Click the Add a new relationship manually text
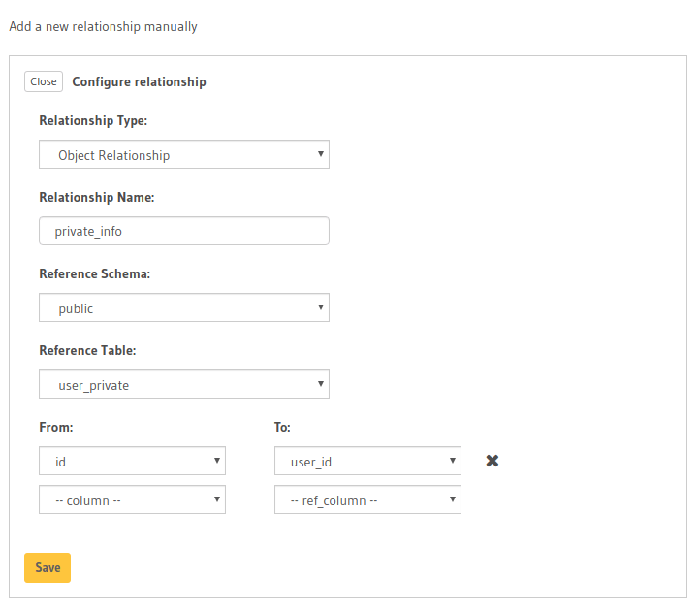This screenshot has width=700, height=610. click(103, 26)
